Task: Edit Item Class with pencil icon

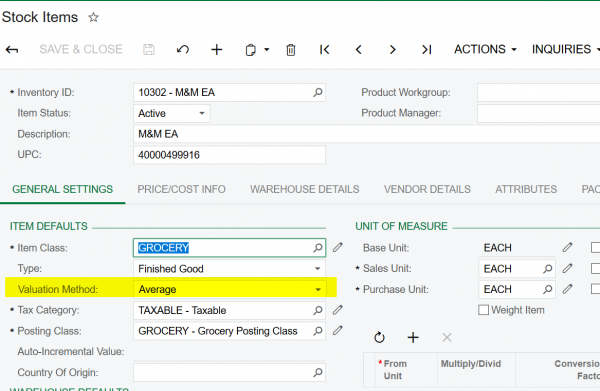Action: pyautogui.click(x=338, y=248)
